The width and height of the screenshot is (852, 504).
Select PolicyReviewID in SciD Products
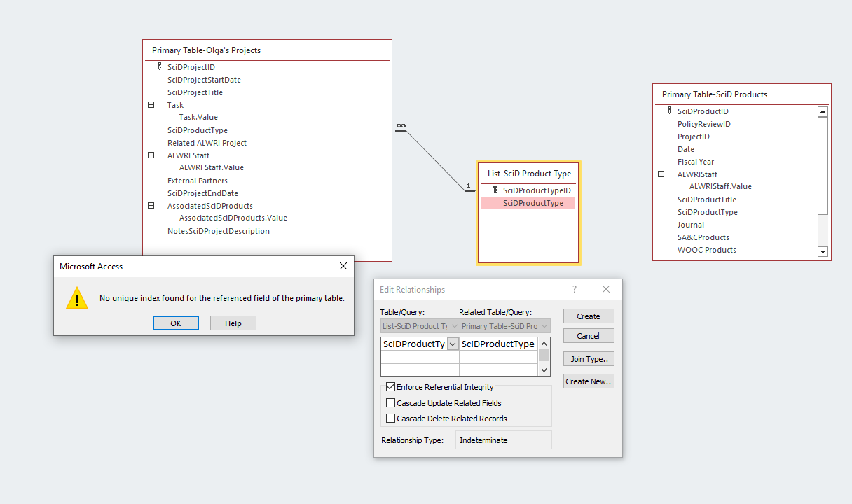704,124
